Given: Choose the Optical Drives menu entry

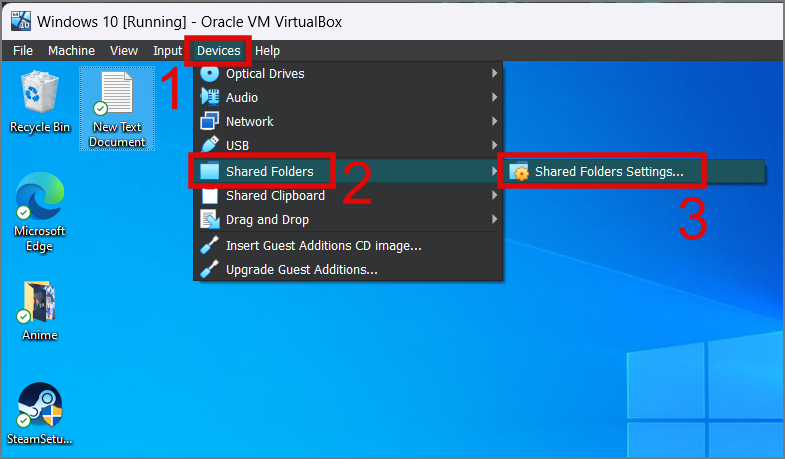Looking at the screenshot, I should [348, 73].
